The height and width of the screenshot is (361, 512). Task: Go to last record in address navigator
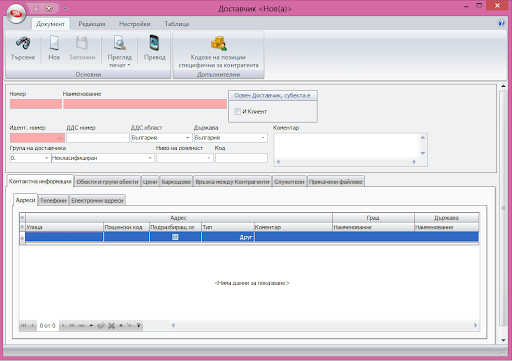pos(72,325)
